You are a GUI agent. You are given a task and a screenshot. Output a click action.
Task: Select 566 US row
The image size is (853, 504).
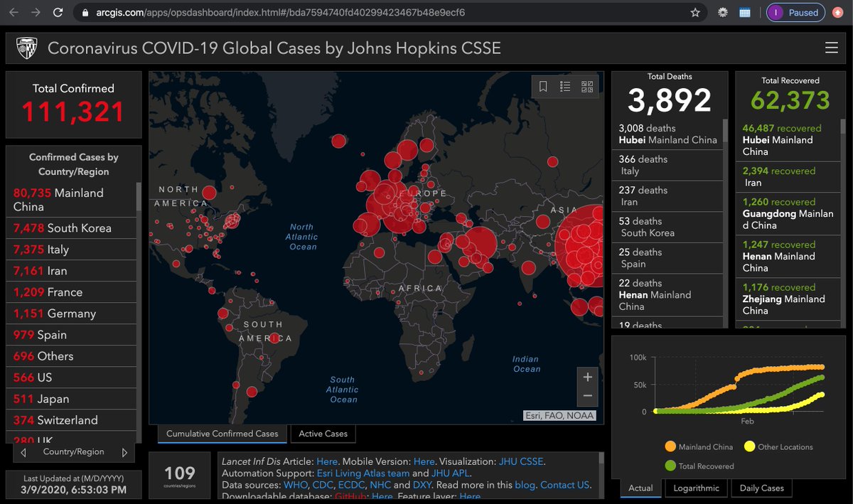click(71, 377)
